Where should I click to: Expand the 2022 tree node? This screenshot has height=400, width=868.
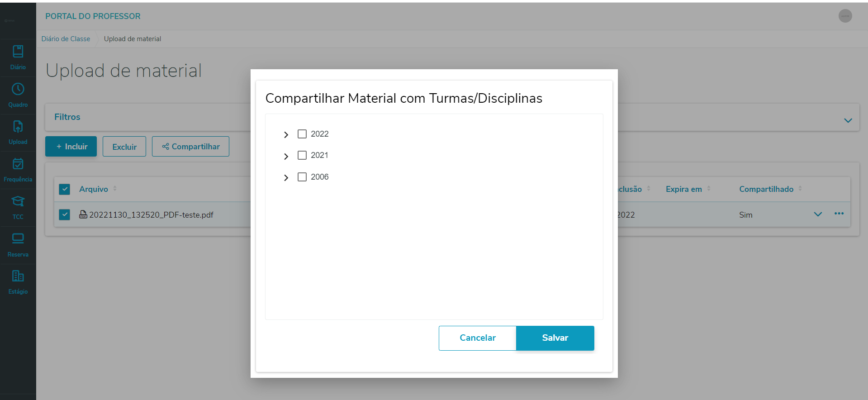(286, 135)
